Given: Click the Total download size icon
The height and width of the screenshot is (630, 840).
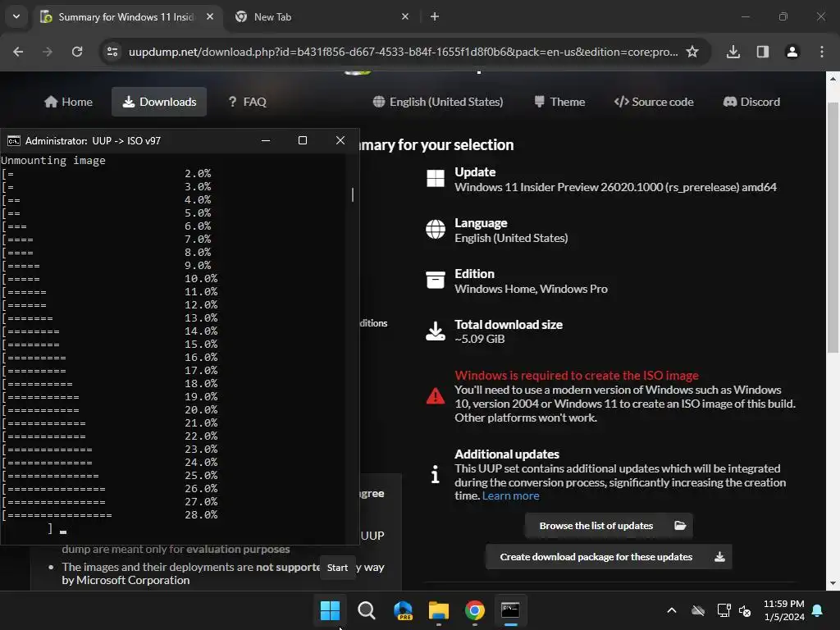Looking at the screenshot, I should tap(436, 331).
